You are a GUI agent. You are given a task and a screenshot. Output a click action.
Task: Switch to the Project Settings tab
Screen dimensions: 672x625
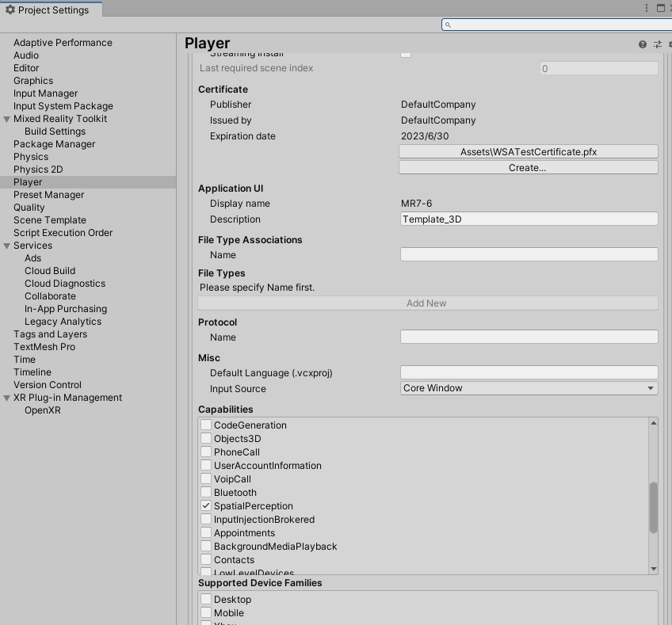coord(52,10)
